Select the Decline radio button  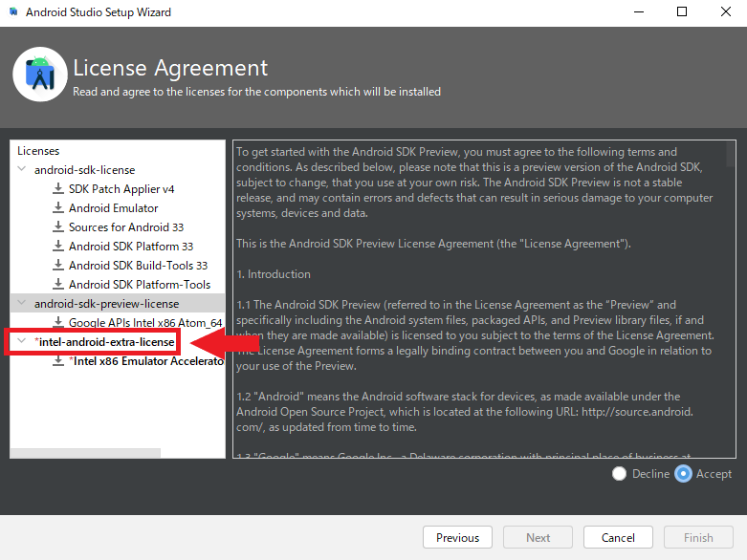(619, 473)
